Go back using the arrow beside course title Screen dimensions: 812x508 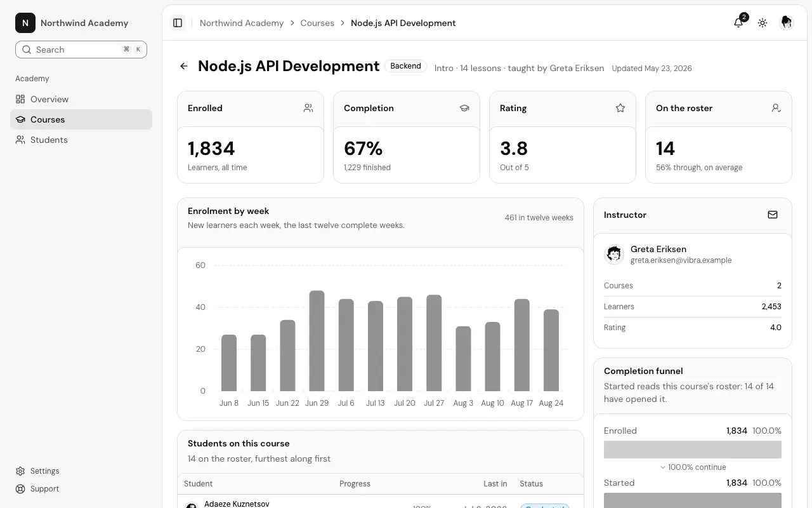tap(184, 66)
